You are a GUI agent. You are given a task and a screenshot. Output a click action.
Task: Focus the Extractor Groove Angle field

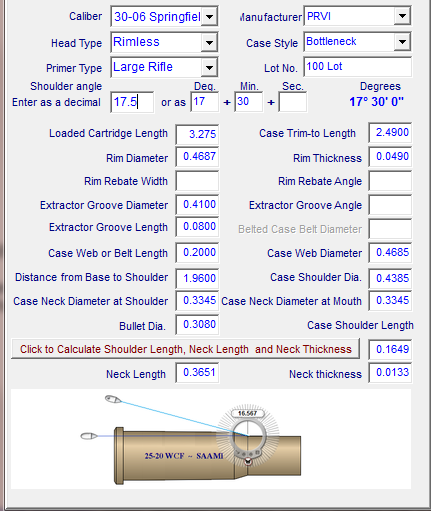[390, 205]
